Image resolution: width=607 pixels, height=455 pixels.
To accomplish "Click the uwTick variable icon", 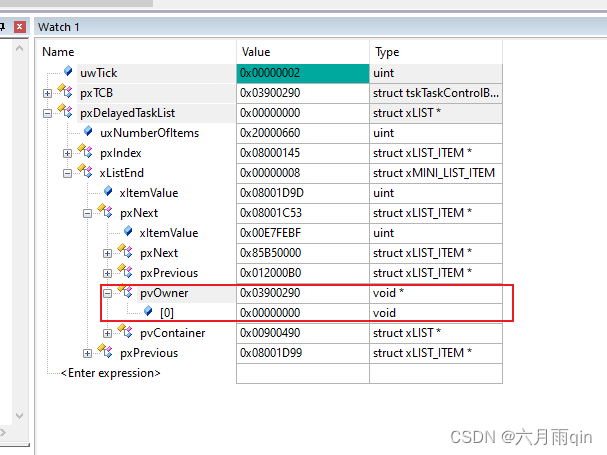I will [68, 73].
